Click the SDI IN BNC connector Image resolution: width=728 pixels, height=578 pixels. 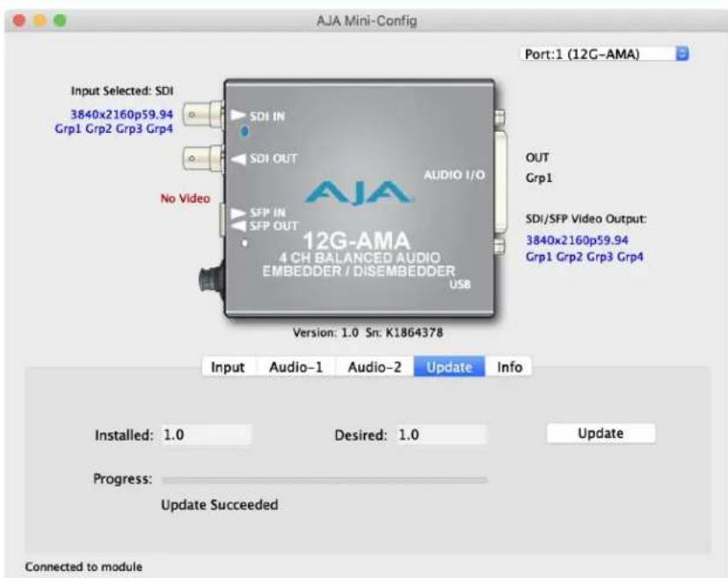202,114
